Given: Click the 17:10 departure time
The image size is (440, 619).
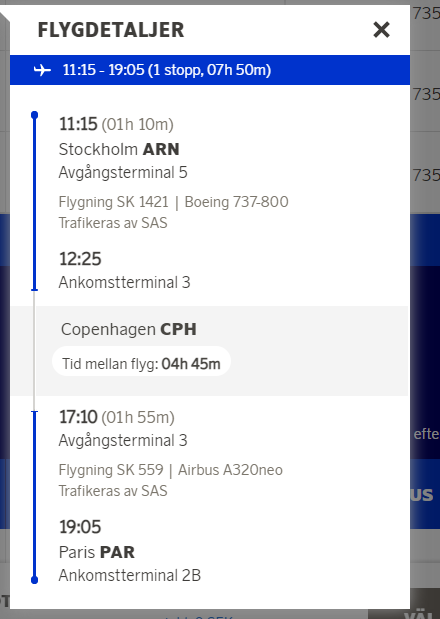Looking at the screenshot, I should coord(78,417).
